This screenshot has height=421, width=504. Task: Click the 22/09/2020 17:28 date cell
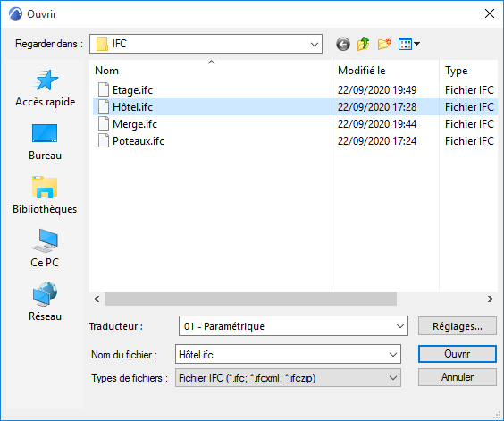(x=377, y=107)
